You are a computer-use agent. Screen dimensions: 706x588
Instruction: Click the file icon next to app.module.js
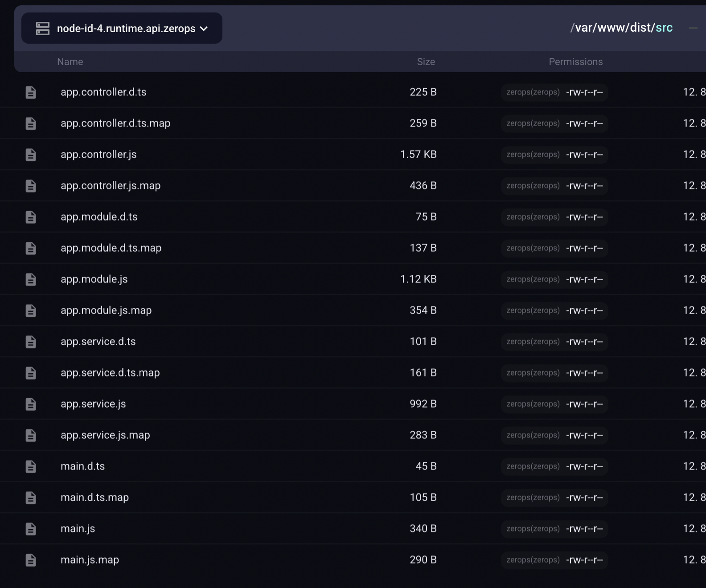point(31,279)
